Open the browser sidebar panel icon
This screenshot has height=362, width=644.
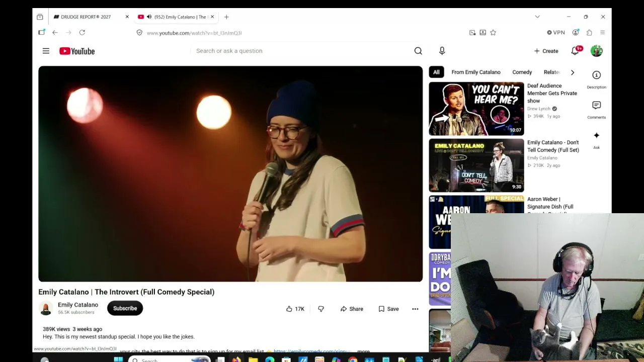pos(42,33)
